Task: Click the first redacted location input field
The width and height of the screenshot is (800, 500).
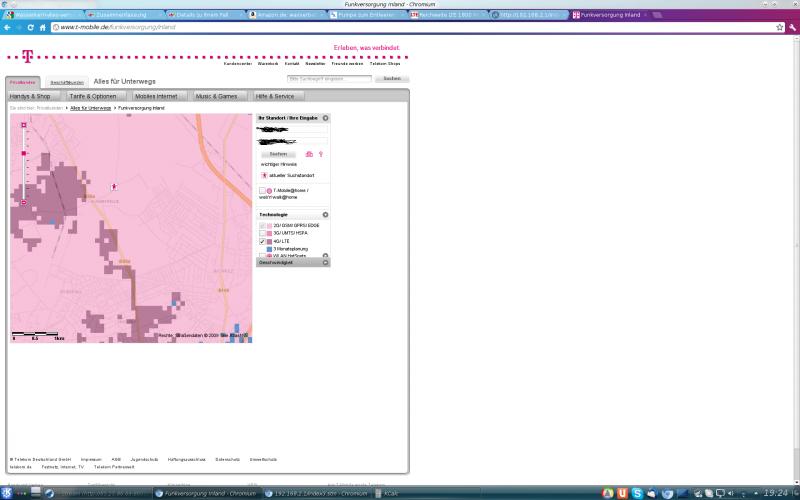Action: tap(293, 130)
